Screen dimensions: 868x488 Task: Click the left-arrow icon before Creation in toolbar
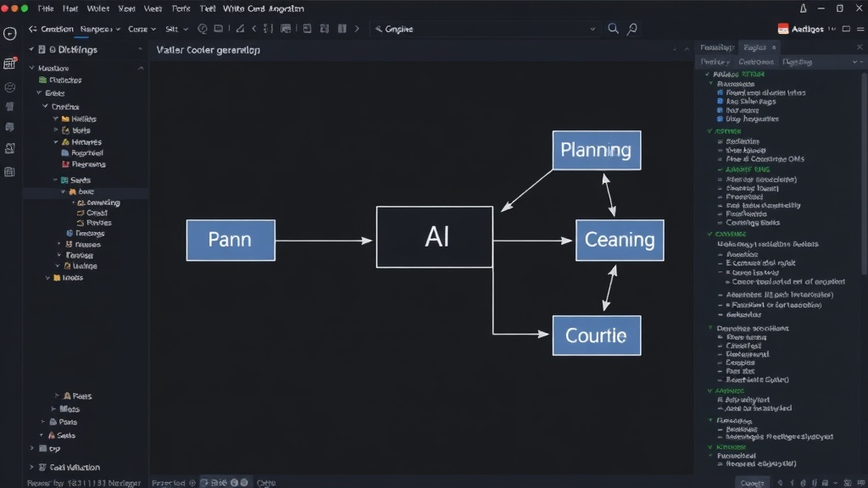click(x=33, y=29)
